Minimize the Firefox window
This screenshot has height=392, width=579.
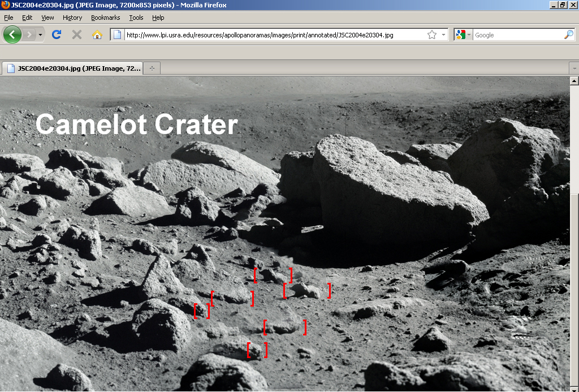coord(554,5)
